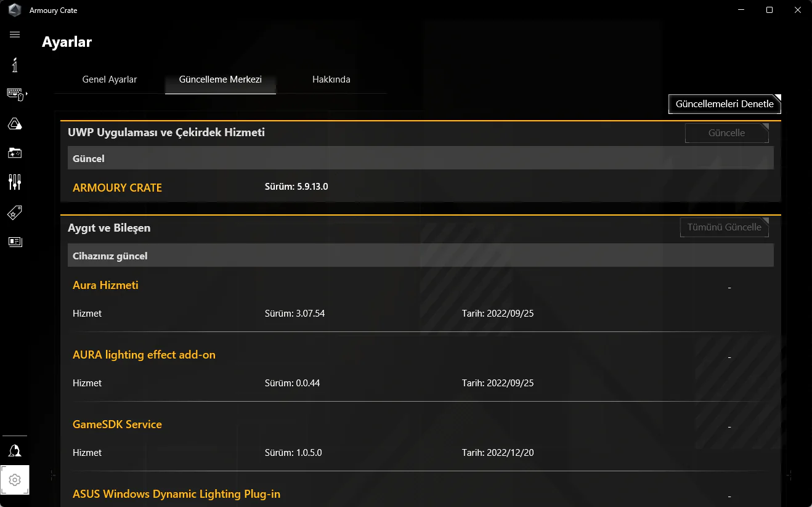Open the Device keyboard-and-mouse icon
The width and height of the screenshot is (812, 507).
(14, 94)
